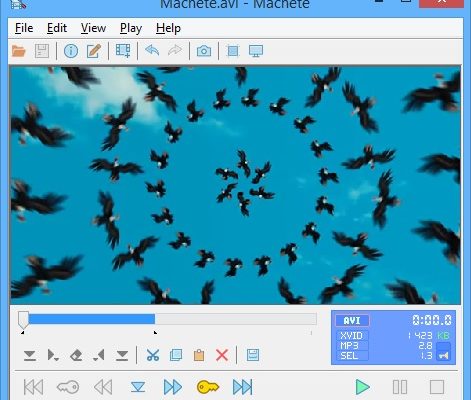
Task: Click the jump-to-time triangle button
Action: (138, 387)
